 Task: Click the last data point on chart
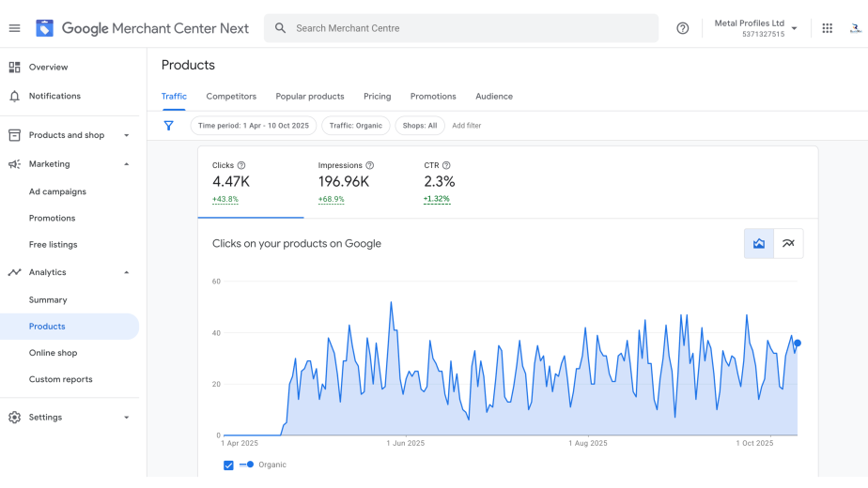(x=798, y=343)
